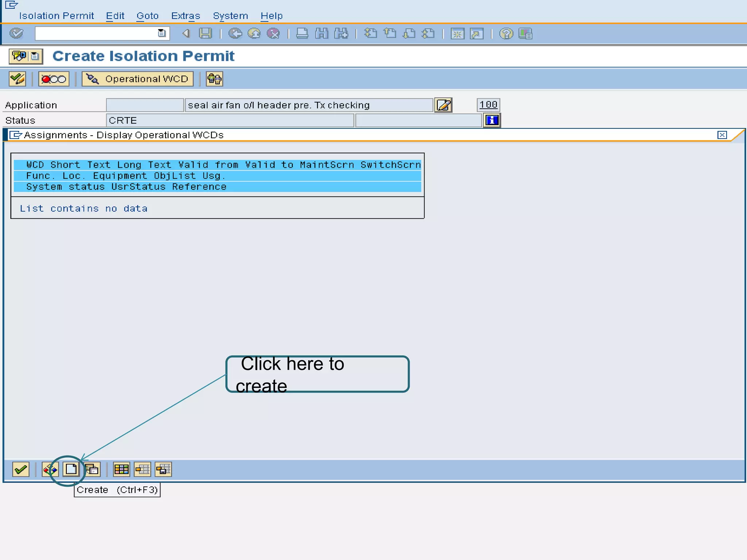Close the Assignments dialog window
The image size is (747, 560).
[x=722, y=135]
